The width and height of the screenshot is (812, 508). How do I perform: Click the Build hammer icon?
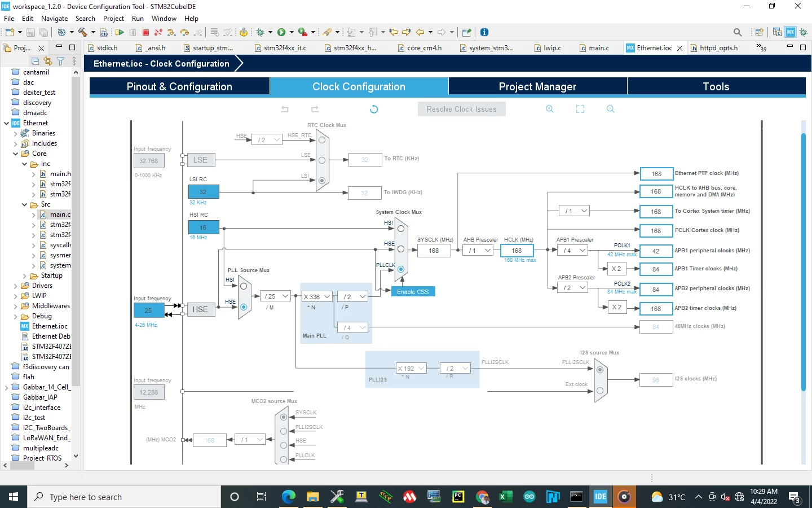click(83, 32)
